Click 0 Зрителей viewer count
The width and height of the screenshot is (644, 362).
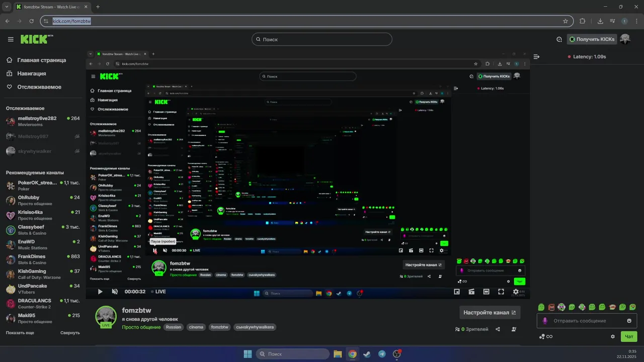pos(471,329)
